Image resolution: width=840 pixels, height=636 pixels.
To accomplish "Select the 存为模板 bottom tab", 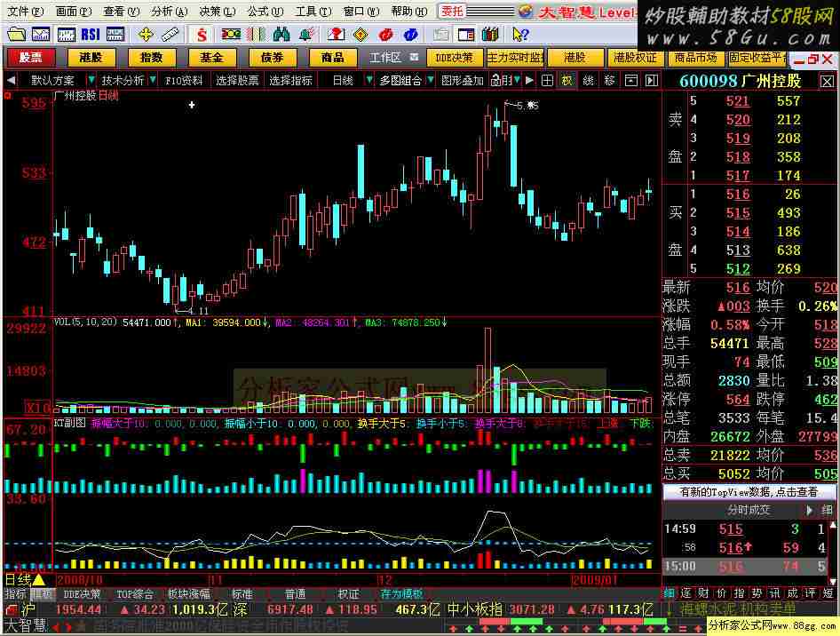I will 401,593.
